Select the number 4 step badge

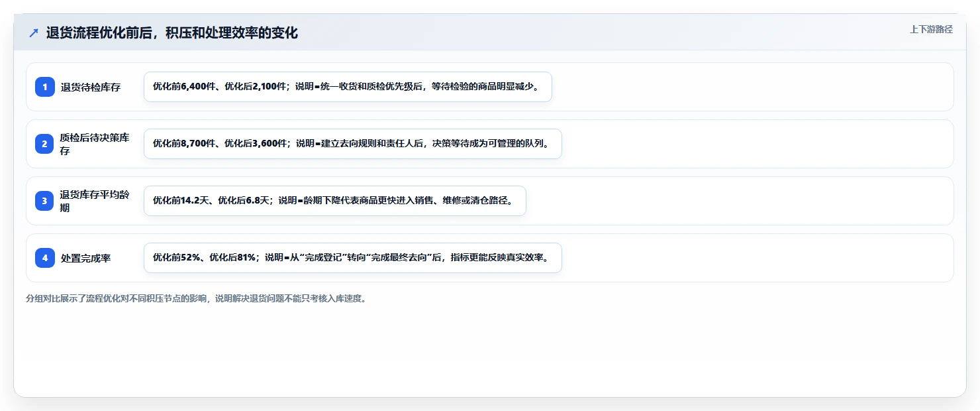pyautogui.click(x=45, y=258)
